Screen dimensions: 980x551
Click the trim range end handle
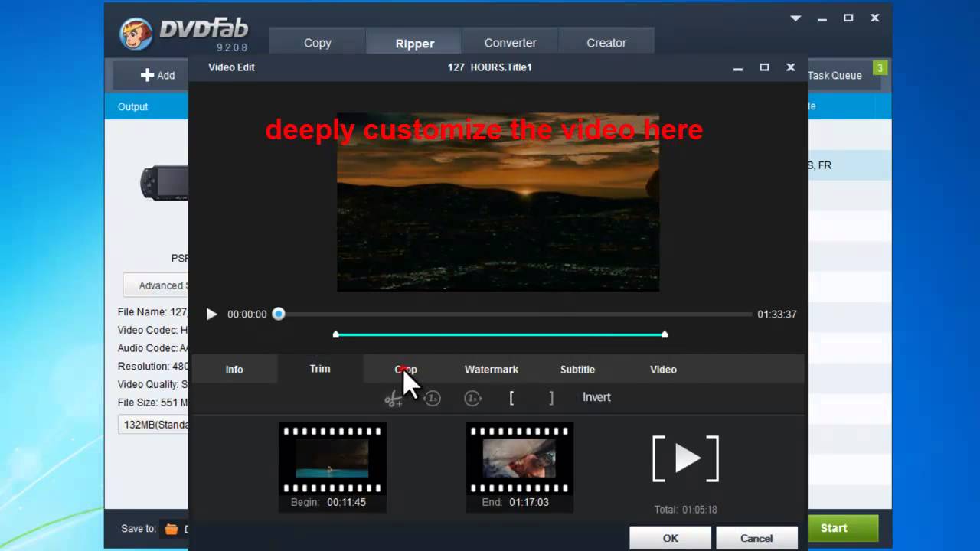tap(665, 334)
